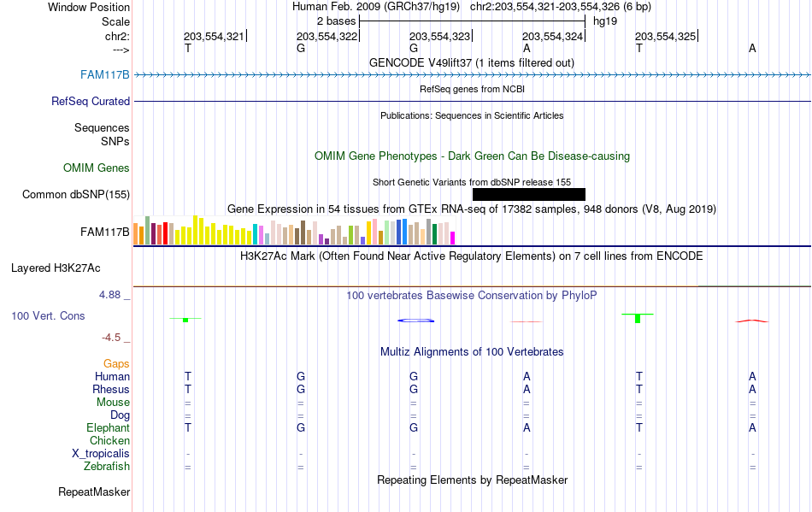This screenshot has width=812, height=512.
Task: Click the GTEx 'Gene Expression in 54 tissues' title
Action: click(x=472, y=209)
